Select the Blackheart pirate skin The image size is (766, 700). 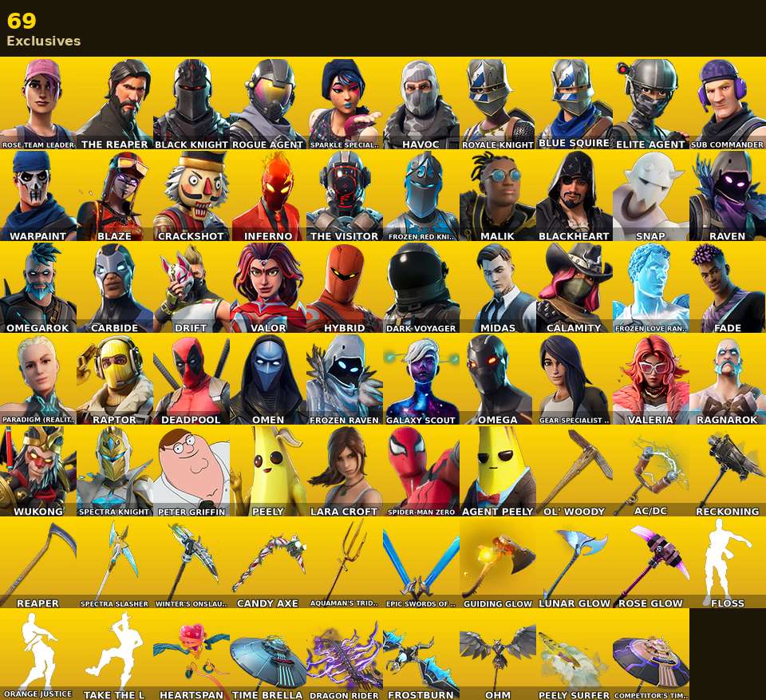[x=574, y=195]
